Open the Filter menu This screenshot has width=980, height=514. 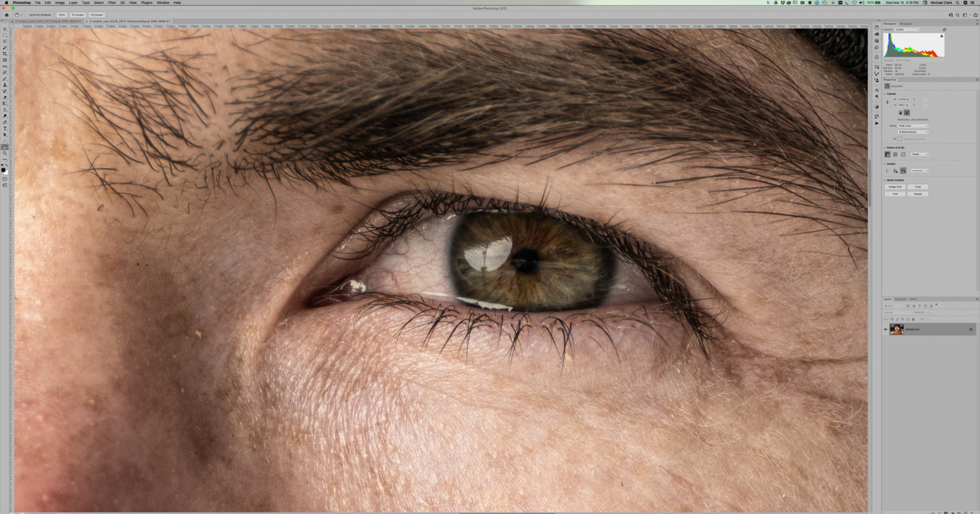(112, 3)
